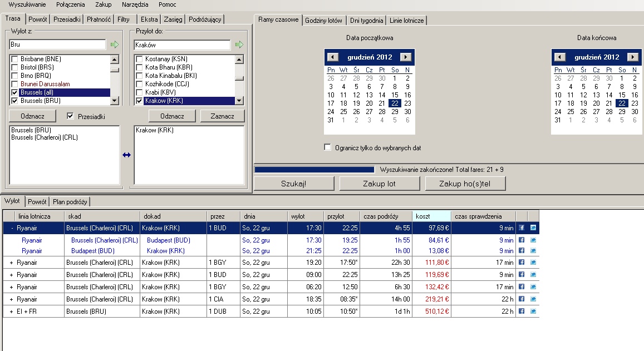Enable Ogranicz tylko do wybranych dat

tap(327, 147)
